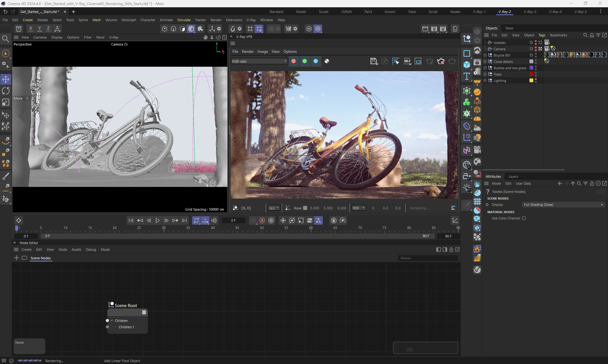Toggle the alpha channel view in VFB
Viewport: 608px width, 364px height.
click(327, 61)
